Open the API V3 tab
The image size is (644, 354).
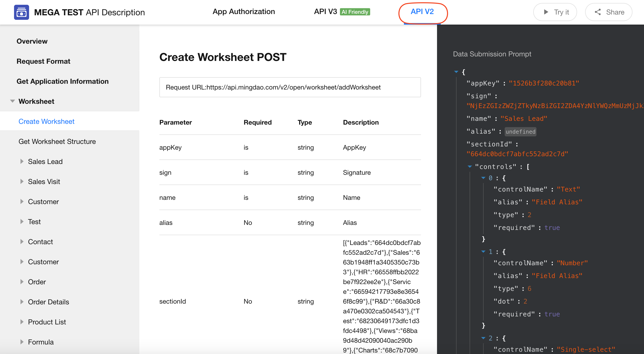(325, 12)
